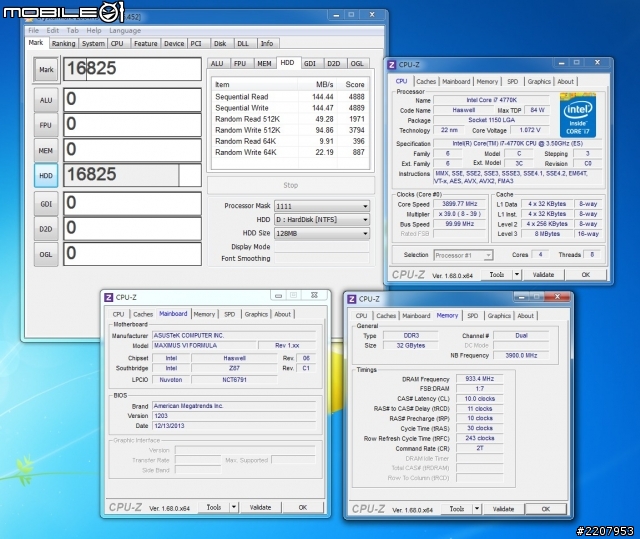
Task: Open About tab in Memory CPU-Z window
Action: pyautogui.click(x=526, y=316)
